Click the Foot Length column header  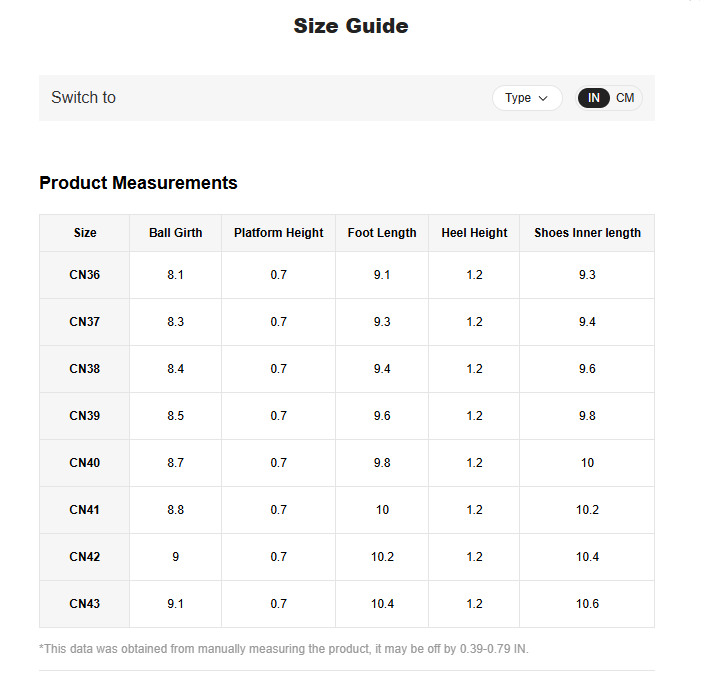tap(382, 233)
